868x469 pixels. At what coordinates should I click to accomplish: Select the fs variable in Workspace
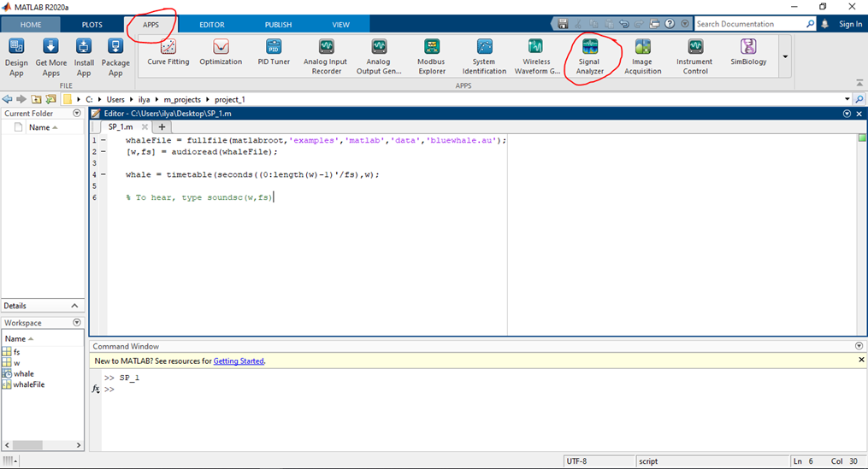click(16, 352)
